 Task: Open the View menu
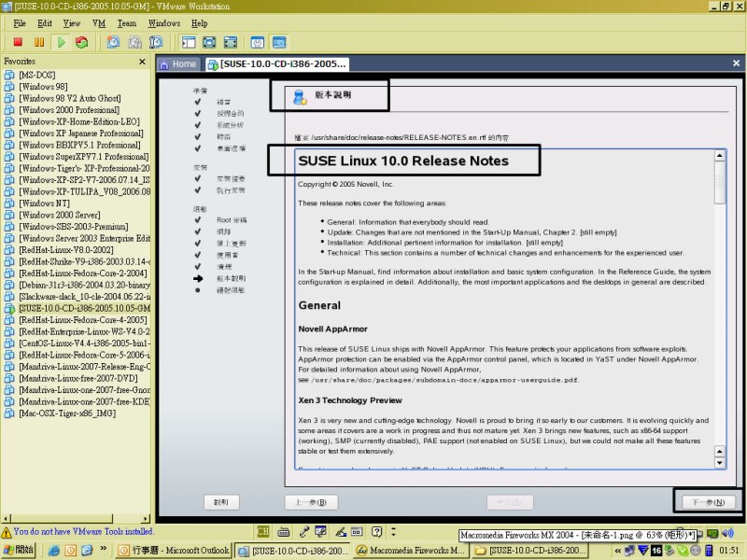tap(72, 23)
